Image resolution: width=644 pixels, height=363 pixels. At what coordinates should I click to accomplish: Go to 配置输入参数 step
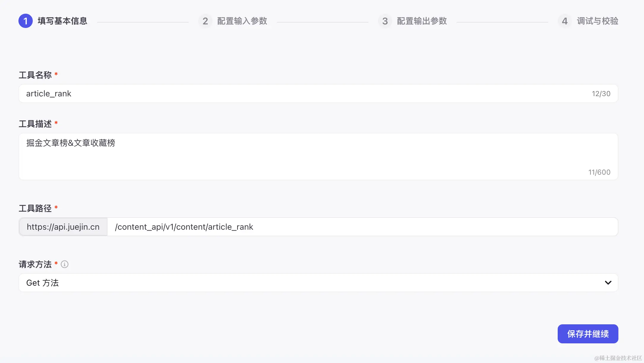pos(242,21)
